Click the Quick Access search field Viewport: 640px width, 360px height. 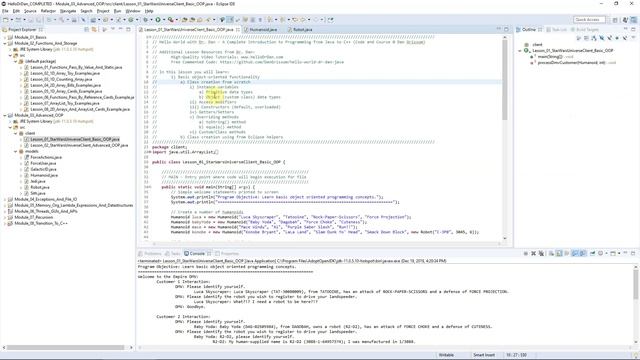point(589,20)
